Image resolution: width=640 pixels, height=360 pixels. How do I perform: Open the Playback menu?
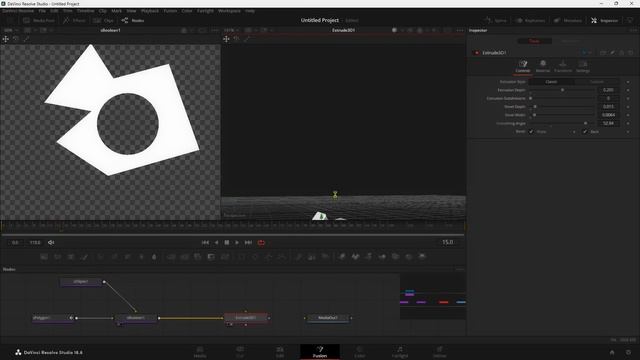click(150, 11)
